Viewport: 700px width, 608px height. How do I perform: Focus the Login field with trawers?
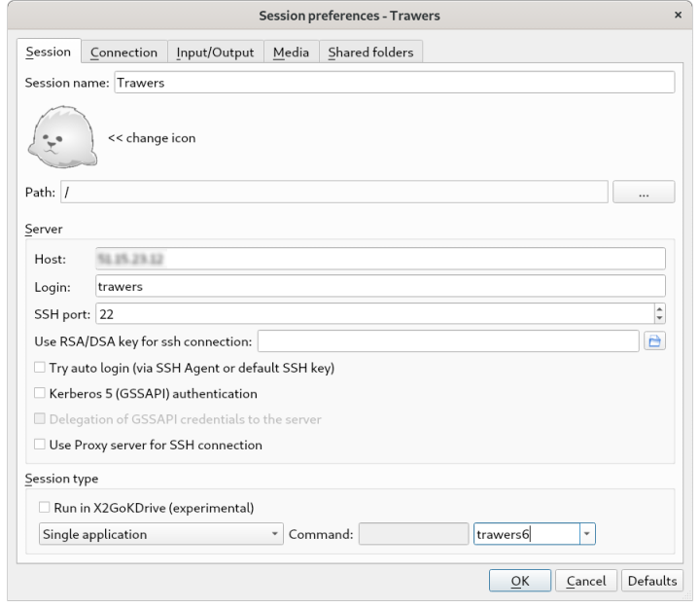point(380,286)
